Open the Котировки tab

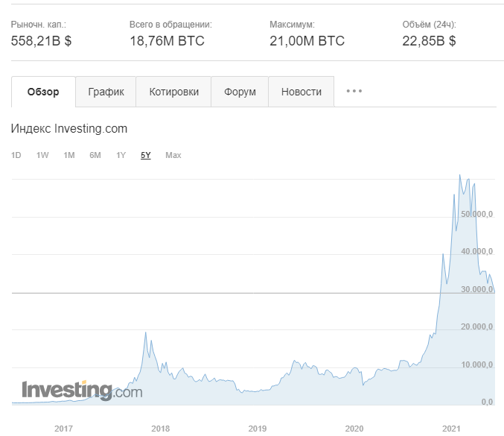point(174,92)
